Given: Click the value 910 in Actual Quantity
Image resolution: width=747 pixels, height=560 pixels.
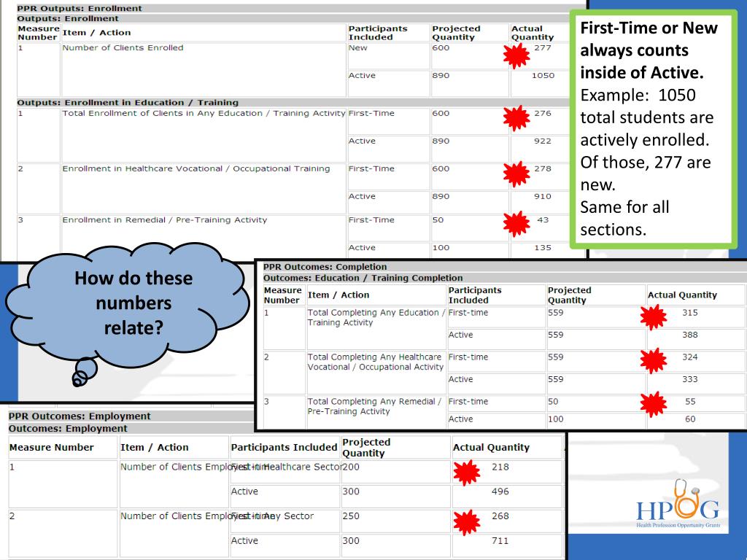Looking at the screenshot, I should (543, 196).
